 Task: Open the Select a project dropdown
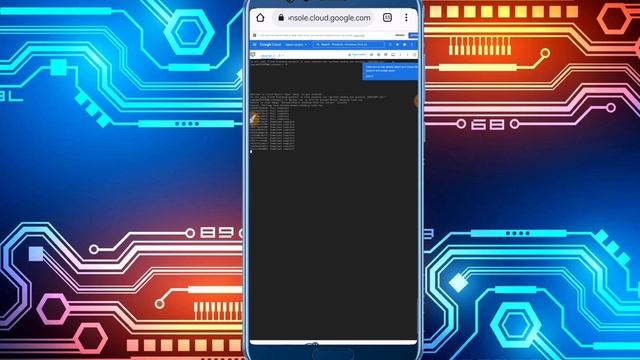296,44
